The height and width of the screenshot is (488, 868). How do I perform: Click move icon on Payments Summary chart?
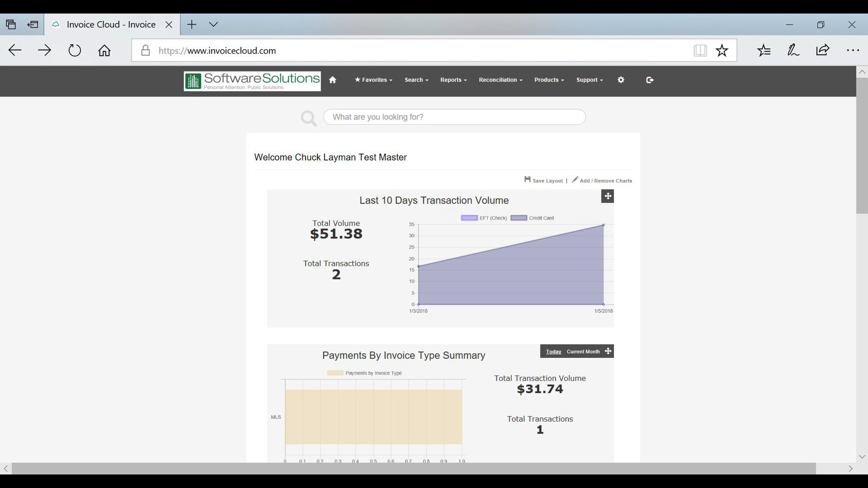[x=608, y=351]
